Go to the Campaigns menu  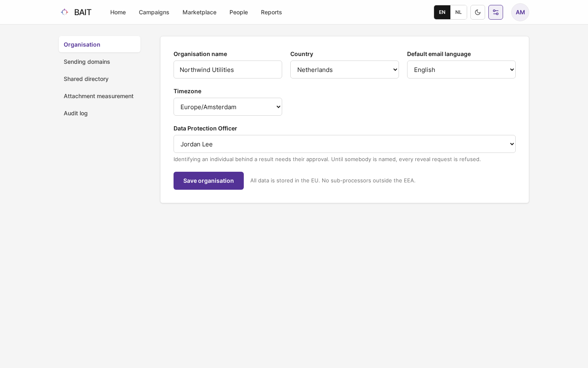(154, 12)
